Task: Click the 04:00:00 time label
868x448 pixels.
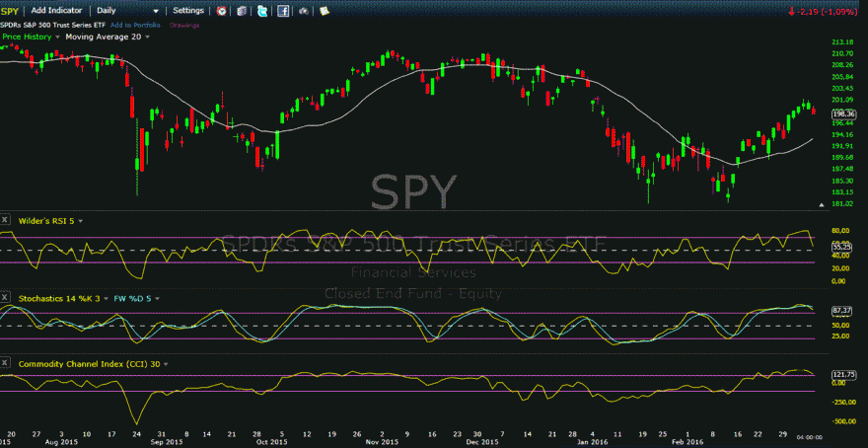Action: [x=810, y=436]
